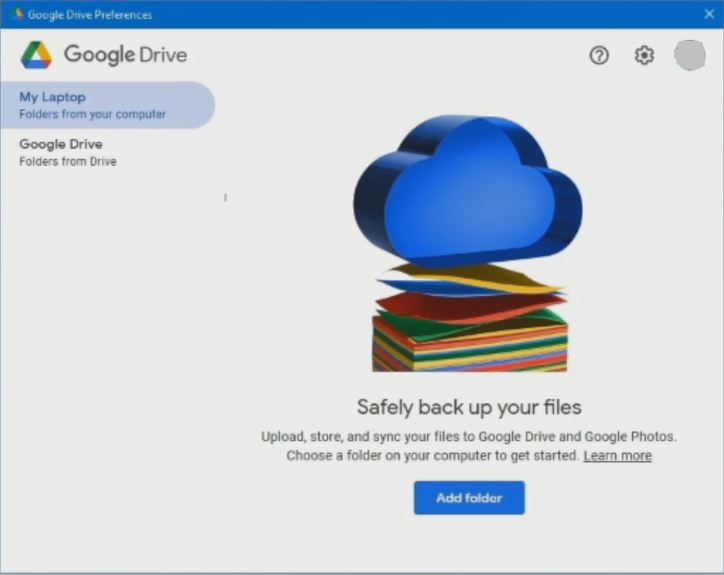The image size is (724, 575).
Task: Switch to the Google Drive section
Action: click(x=61, y=144)
